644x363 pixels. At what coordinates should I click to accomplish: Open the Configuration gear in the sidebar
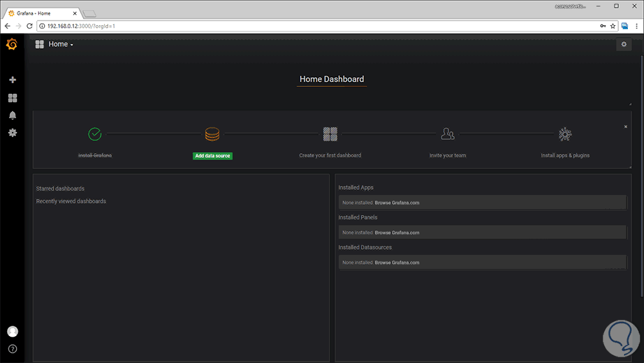point(13,133)
